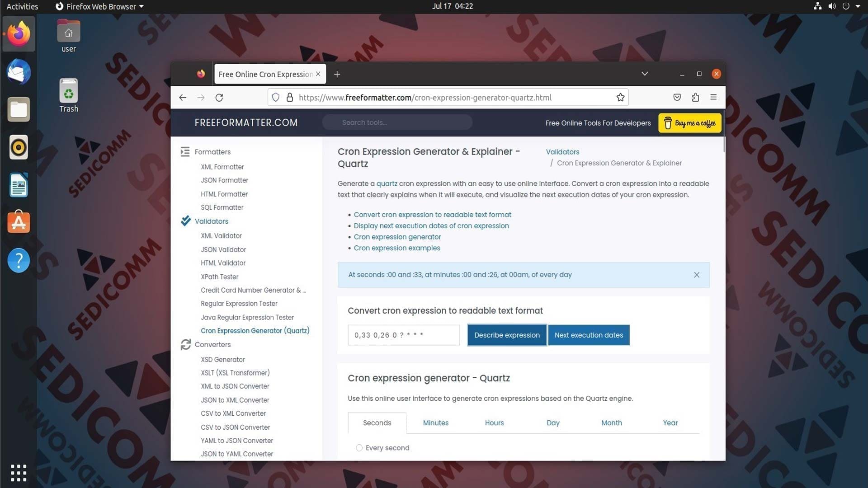Click the Buy me a coffee button
The image size is (868, 488).
(x=690, y=123)
